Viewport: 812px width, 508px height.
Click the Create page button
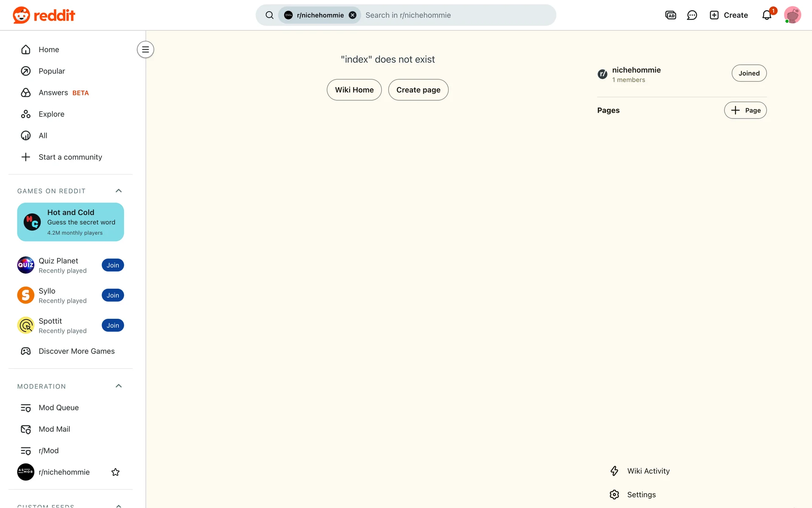418,90
